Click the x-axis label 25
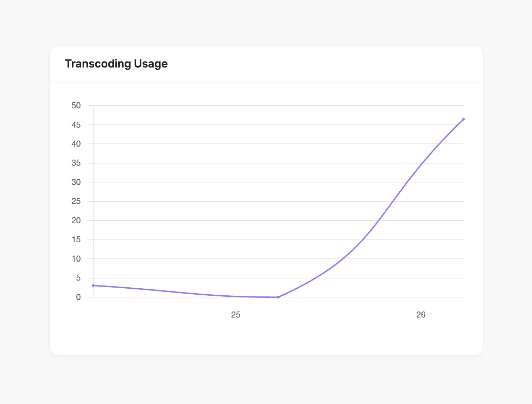Image resolution: width=532 pixels, height=404 pixels. click(x=236, y=315)
